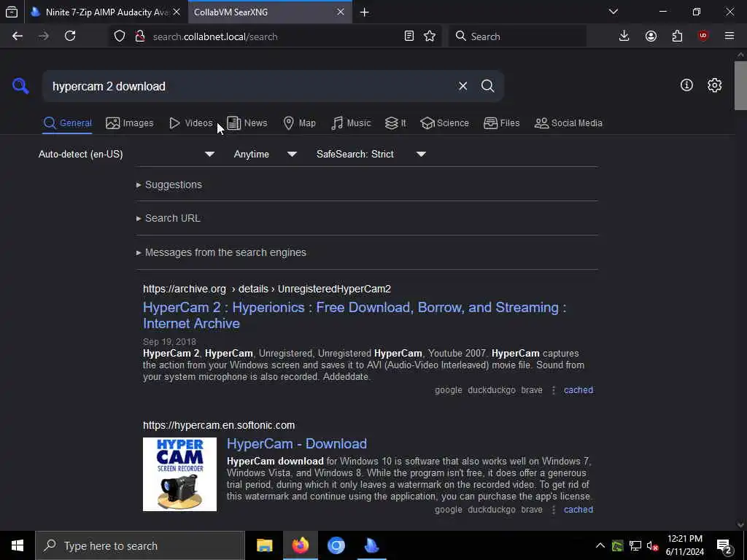
Task: Show hidden system tray icons
Action: click(x=600, y=545)
